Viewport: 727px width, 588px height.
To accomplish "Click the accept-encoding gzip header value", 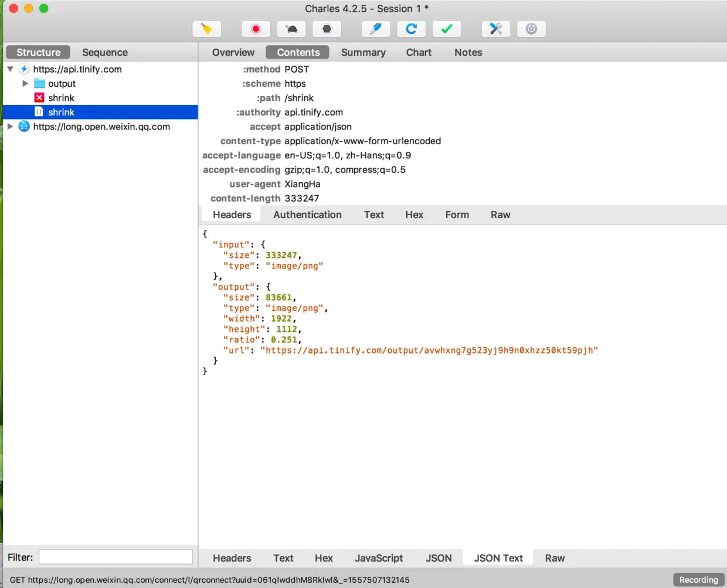I will (x=345, y=169).
